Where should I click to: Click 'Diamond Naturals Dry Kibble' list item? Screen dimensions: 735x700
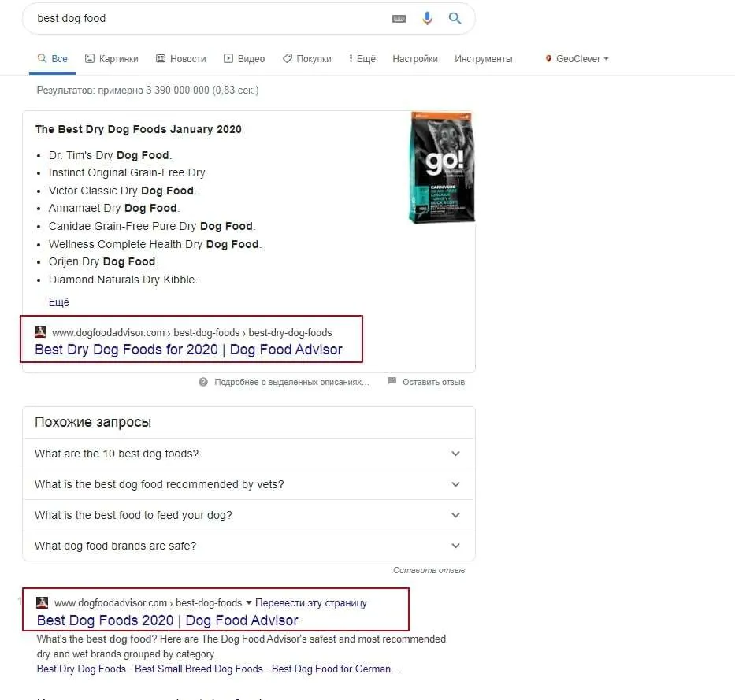click(123, 280)
